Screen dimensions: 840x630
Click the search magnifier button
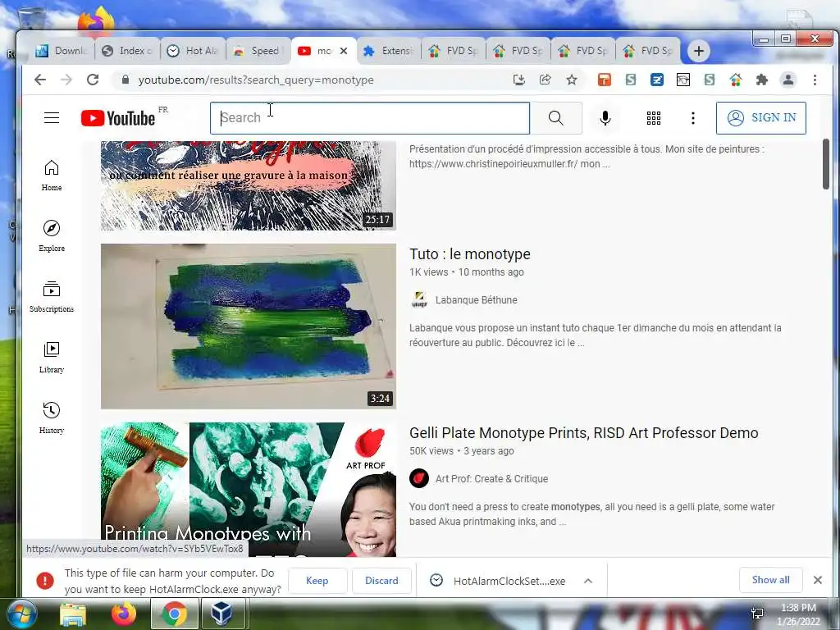pos(556,118)
